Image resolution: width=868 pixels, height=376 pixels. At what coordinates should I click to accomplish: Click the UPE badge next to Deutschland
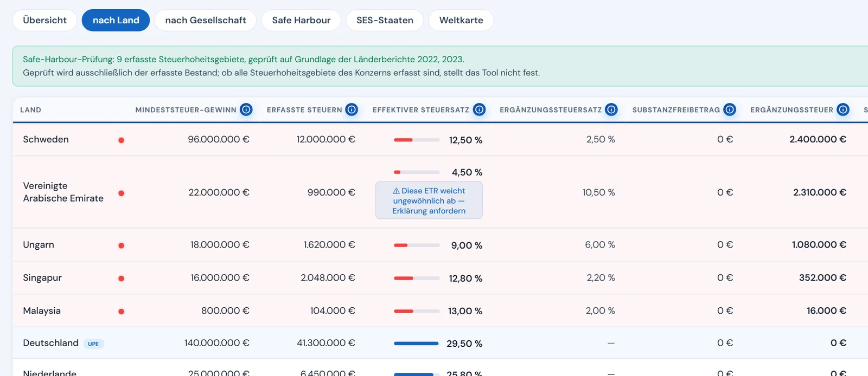tap(93, 343)
